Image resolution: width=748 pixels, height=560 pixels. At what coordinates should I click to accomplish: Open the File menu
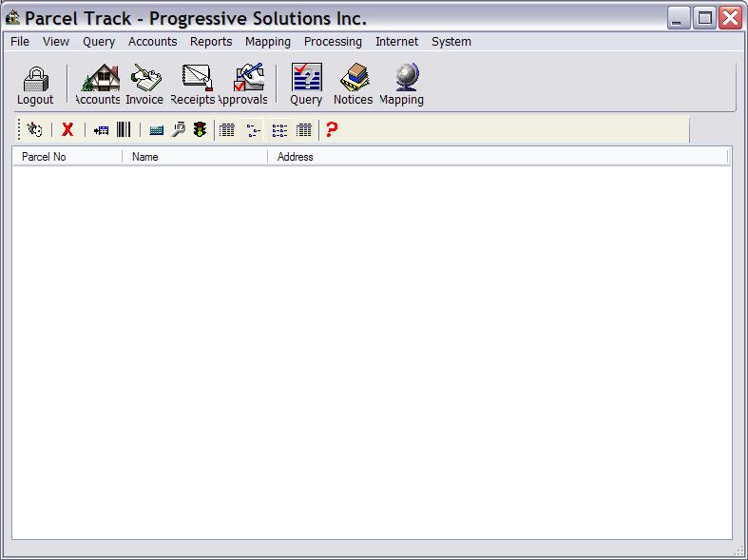click(20, 42)
